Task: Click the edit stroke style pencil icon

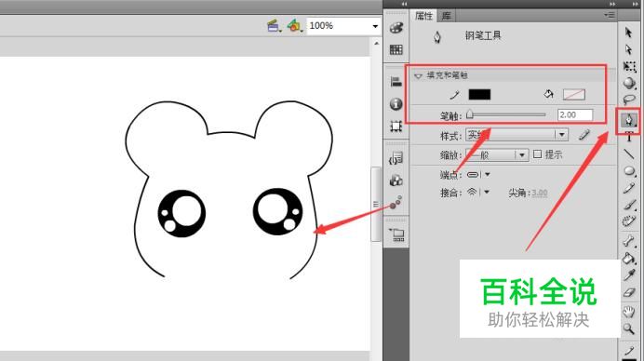Action: (x=584, y=135)
